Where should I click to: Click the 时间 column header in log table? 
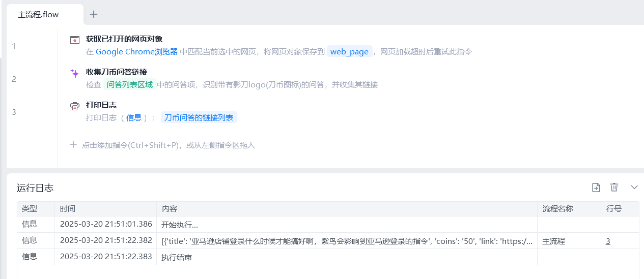click(67, 209)
